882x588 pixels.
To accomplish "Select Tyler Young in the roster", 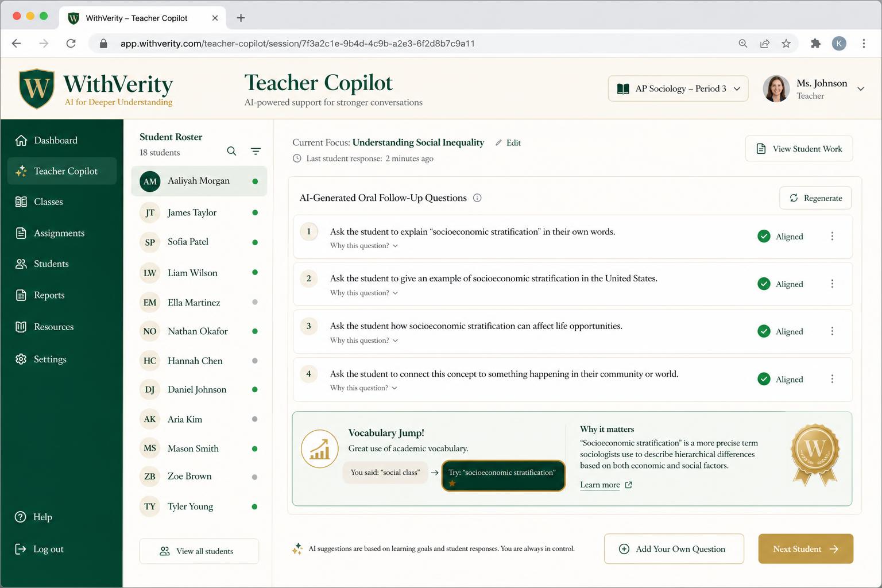I will tap(199, 506).
